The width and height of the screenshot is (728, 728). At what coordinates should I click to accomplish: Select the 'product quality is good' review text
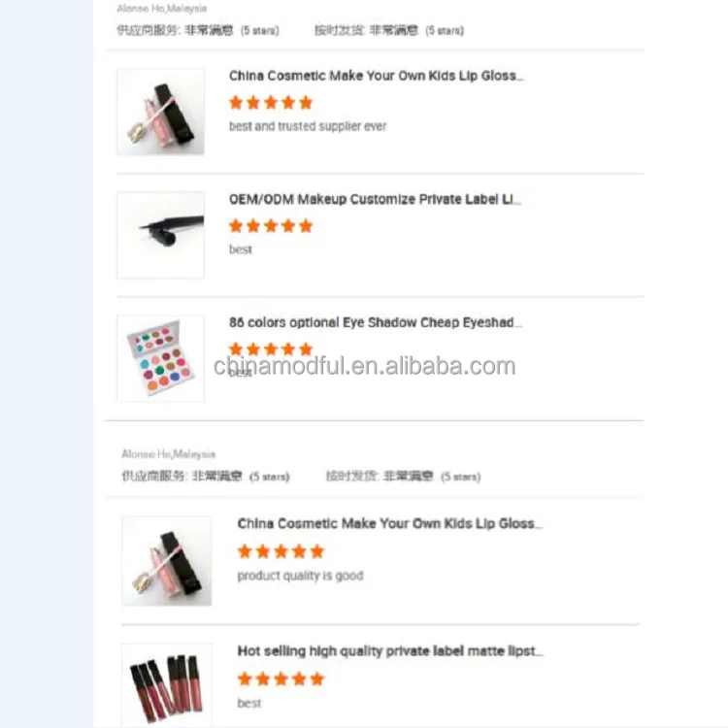(x=300, y=576)
